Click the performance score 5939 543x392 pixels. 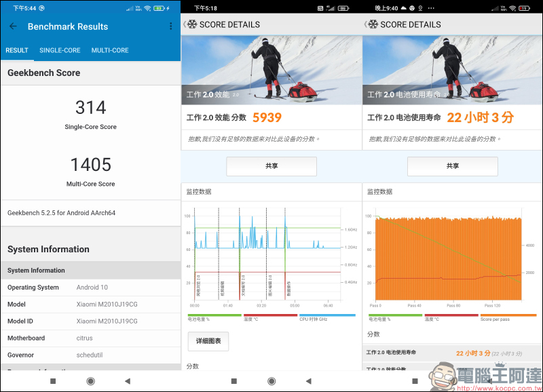267,117
